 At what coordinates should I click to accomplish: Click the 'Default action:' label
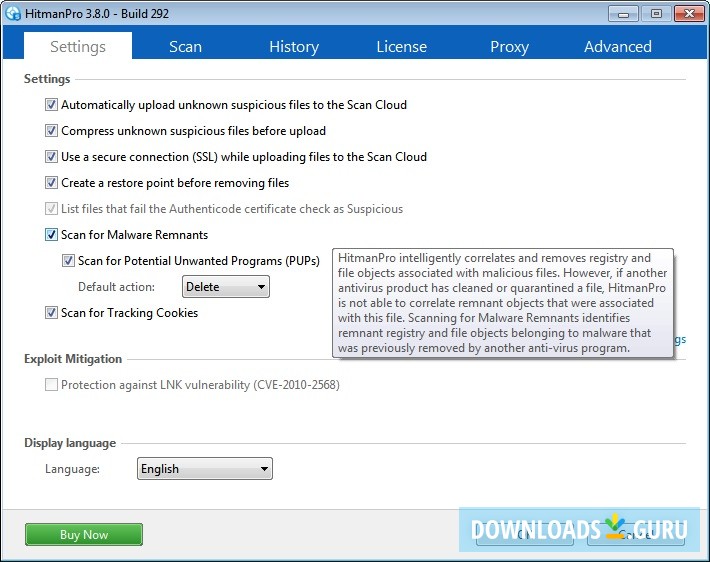pos(116,287)
